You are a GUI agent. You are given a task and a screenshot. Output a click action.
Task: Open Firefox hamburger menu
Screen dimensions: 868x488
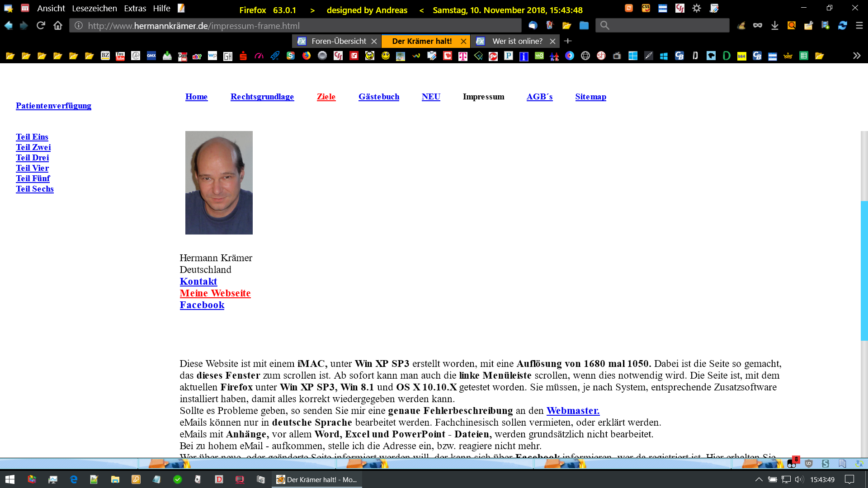pos(859,26)
